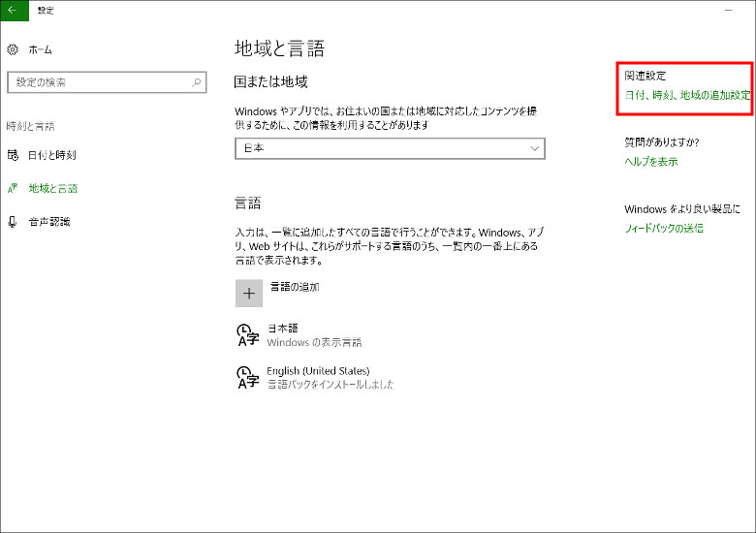Click the microphone icon for 音声認識
756x533 pixels.
(13, 222)
